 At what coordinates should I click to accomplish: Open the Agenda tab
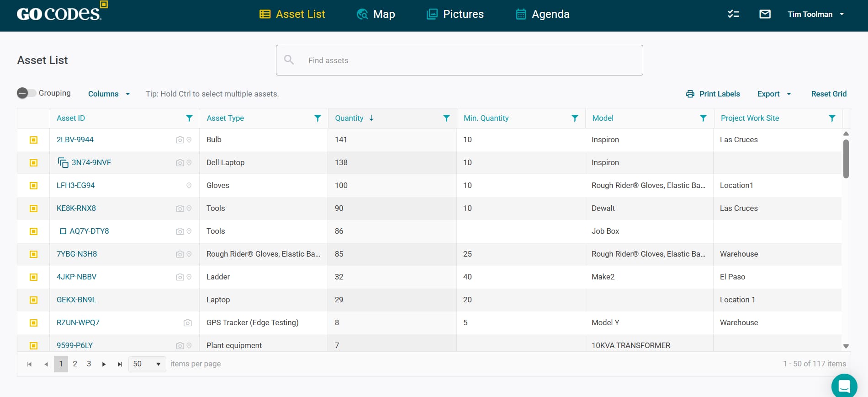[542, 14]
